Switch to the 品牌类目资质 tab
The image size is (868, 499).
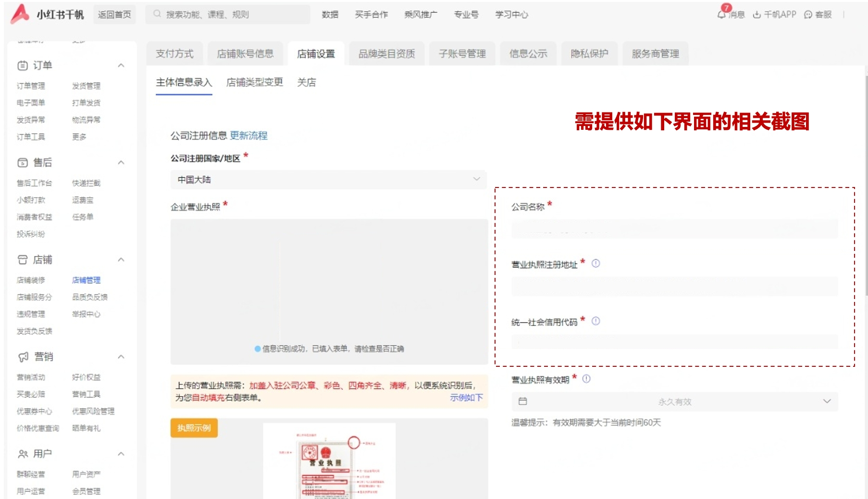[x=386, y=54]
